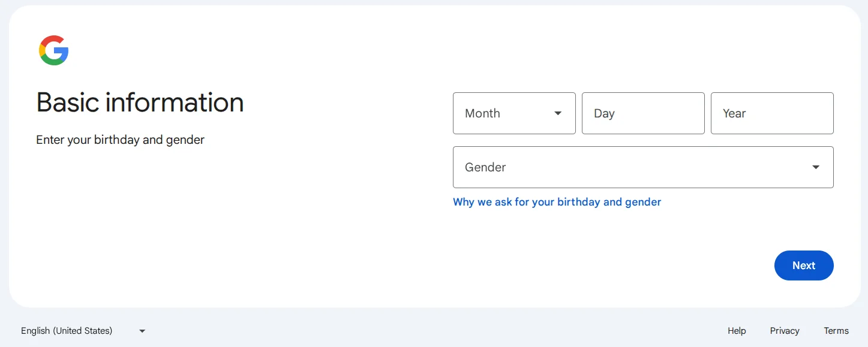Click the Google logo

[54, 50]
